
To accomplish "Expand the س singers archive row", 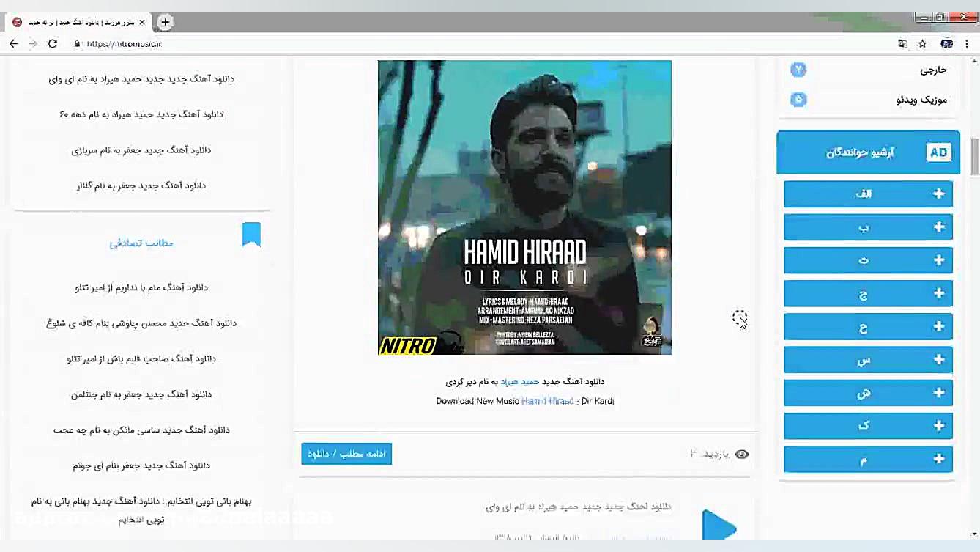I will (868, 360).
